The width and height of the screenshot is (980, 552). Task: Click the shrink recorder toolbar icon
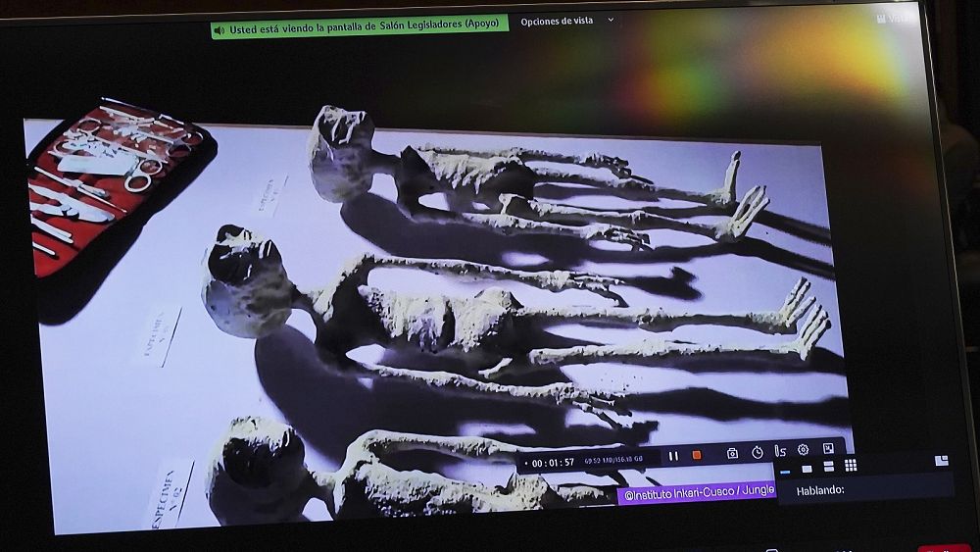point(828,449)
